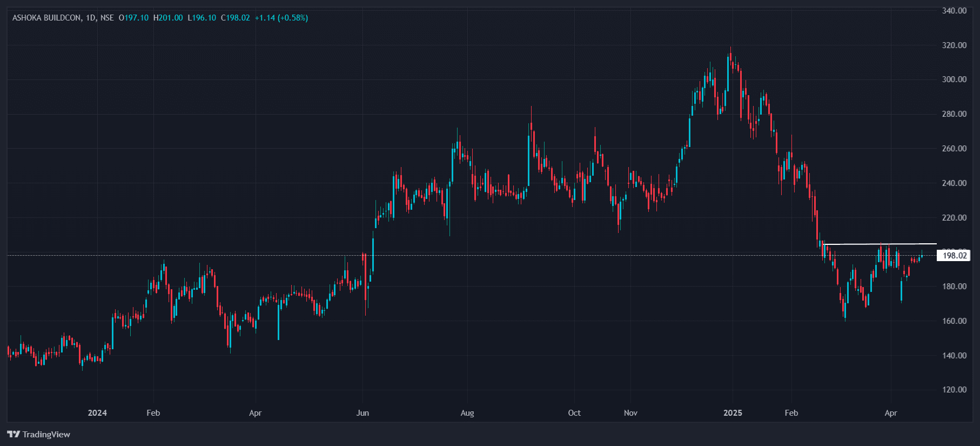Click the 220.00 price axis label
Image resolution: width=980 pixels, height=446 pixels.
tap(954, 218)
